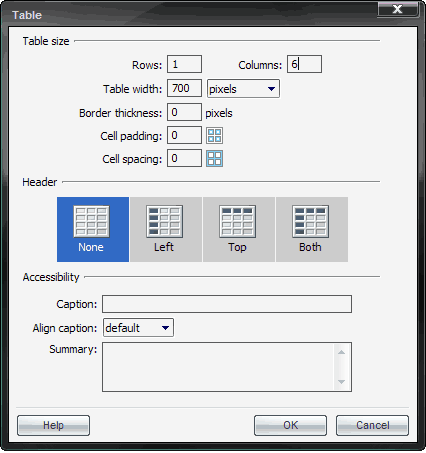The width and height of the screenshot is (426, 453).
Task: Click the Border thickness input field
Action: click(x=184, y=112)
